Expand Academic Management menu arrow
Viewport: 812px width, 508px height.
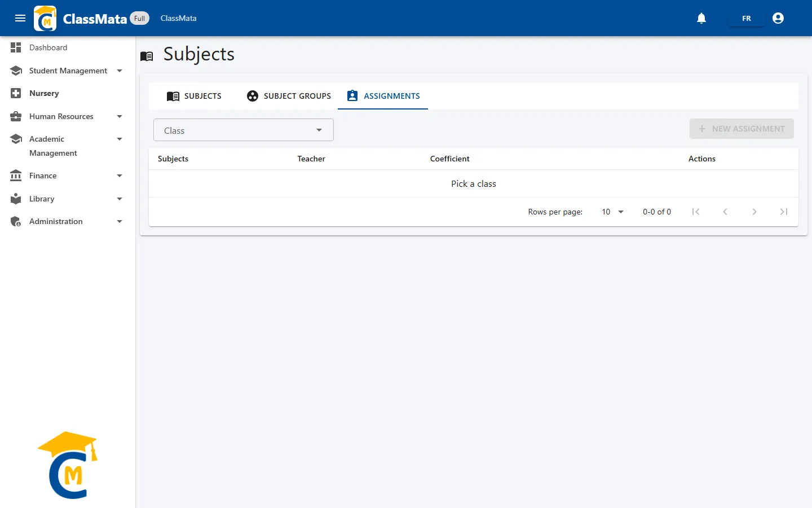pos(120,139)
